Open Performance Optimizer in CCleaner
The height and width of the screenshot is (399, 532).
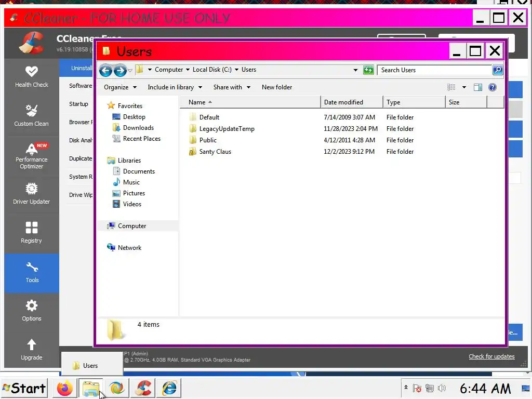coord(32,156)
